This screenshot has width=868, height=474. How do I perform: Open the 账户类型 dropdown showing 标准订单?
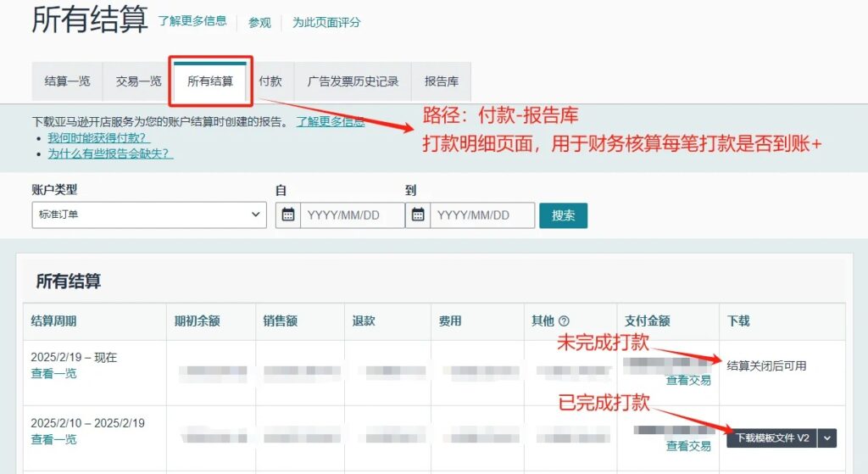(149, 215)
